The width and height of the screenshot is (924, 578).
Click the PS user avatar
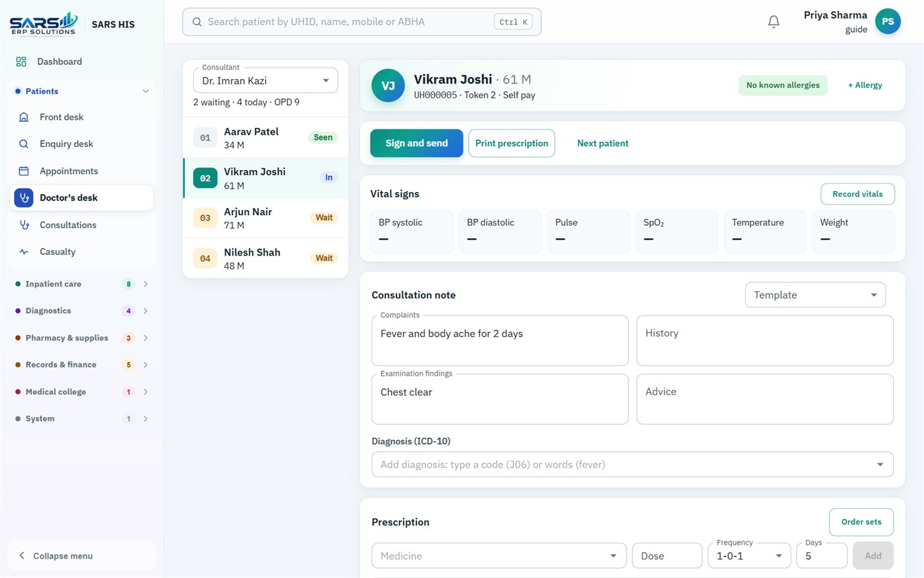click(x=888, y=22)
